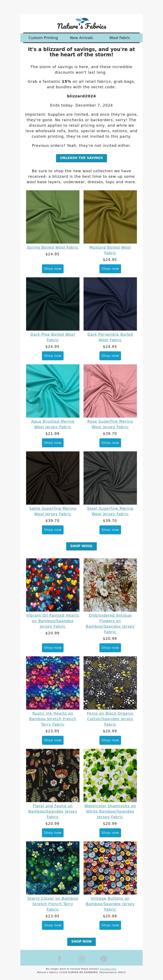The height and width of the screenshot is (980, 163).
Task: Open the Wool Fabric menu item
Action: [120, 38]
